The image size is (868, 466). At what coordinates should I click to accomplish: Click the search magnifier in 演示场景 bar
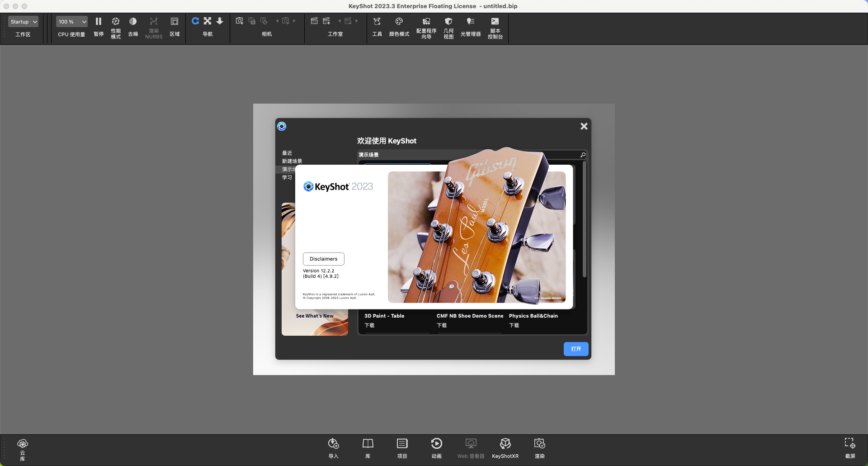pyautogui.click(x=583, y=155)
